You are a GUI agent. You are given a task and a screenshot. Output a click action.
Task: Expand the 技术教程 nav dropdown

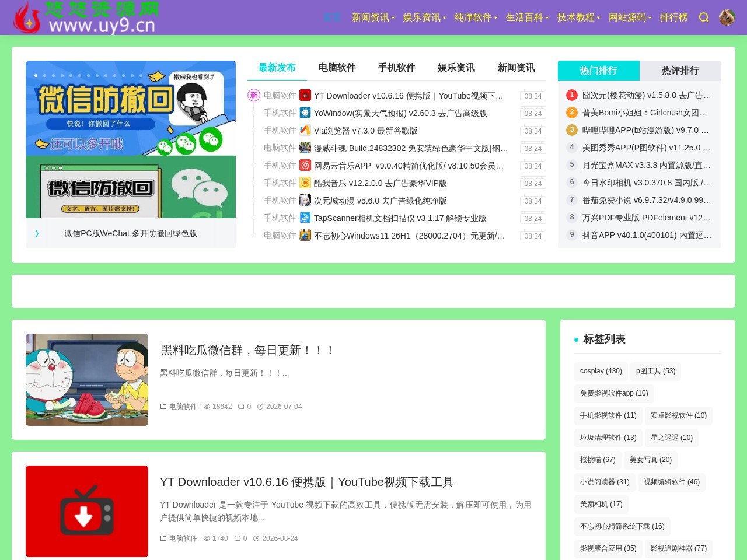click(x=579, y=17)
